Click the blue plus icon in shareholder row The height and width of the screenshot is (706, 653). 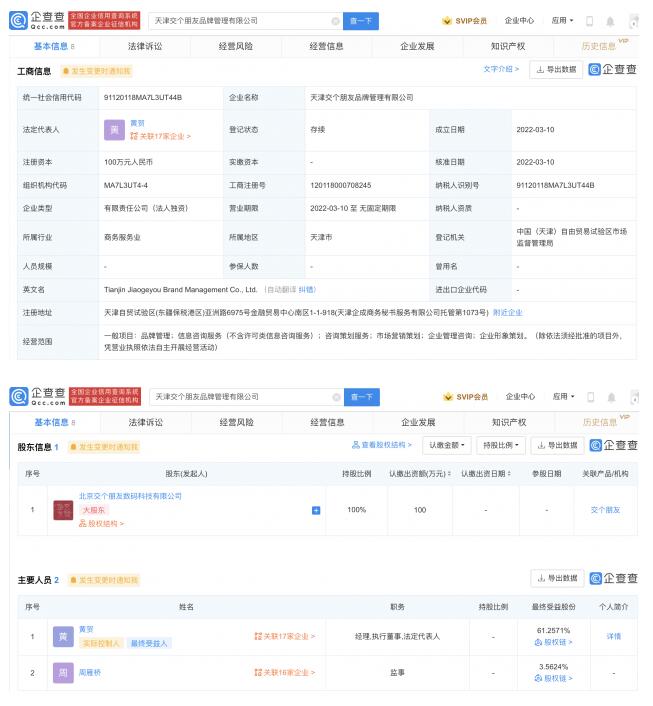coord(316,510)
